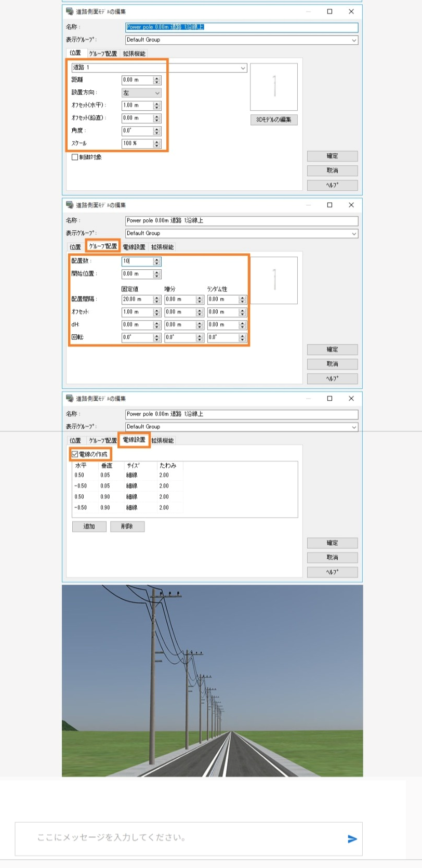Select the highlighted グループ配置 tab
Viewport: 422px width, 868px height.
pos(103,246)
